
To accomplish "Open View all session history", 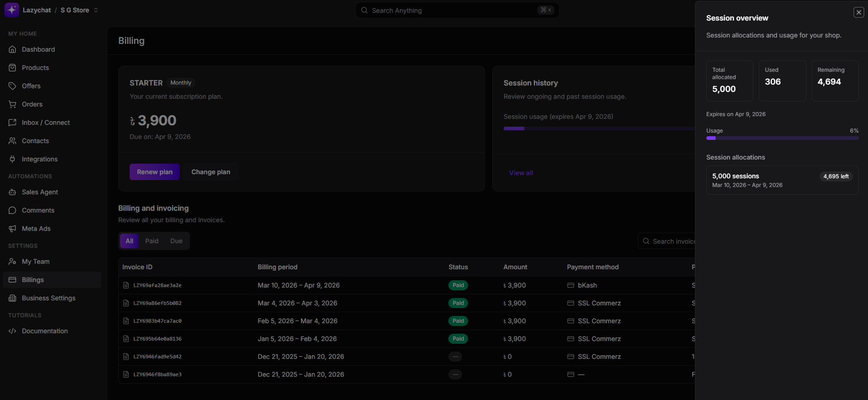I will tap(521, 173).
